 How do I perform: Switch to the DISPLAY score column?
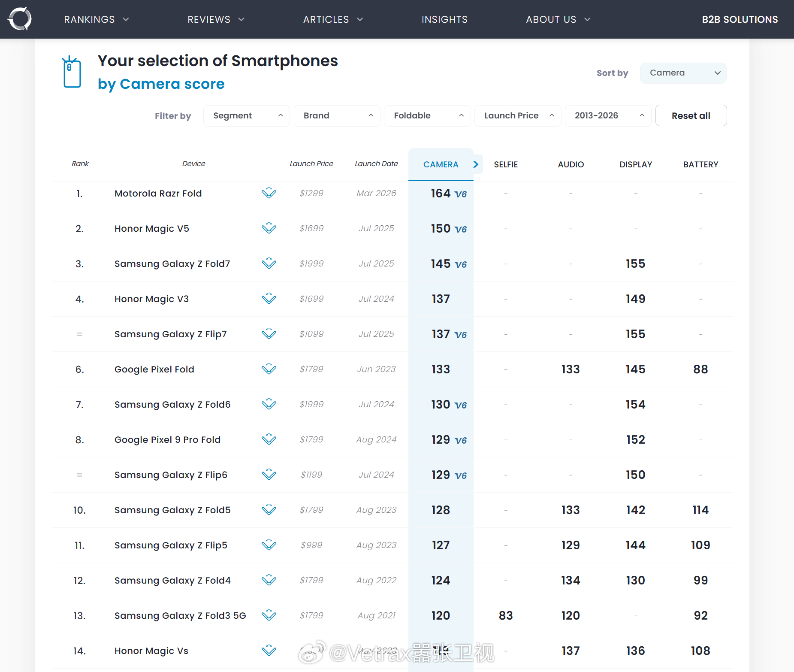click(635, 164)
